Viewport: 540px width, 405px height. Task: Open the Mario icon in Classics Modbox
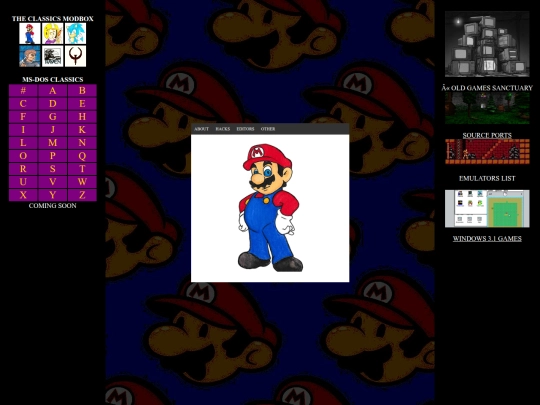click(x=30, y=33)
